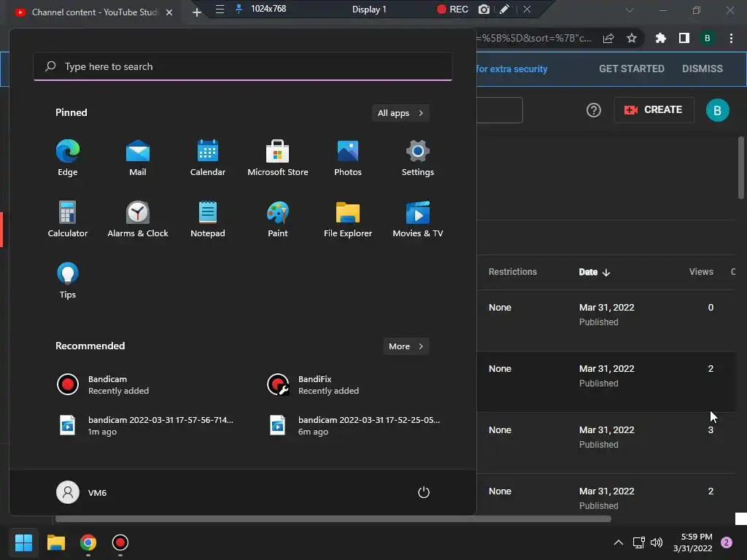Open the Chrome three-dot menu
Screen dimensions: 747x560
pos(731,38)
